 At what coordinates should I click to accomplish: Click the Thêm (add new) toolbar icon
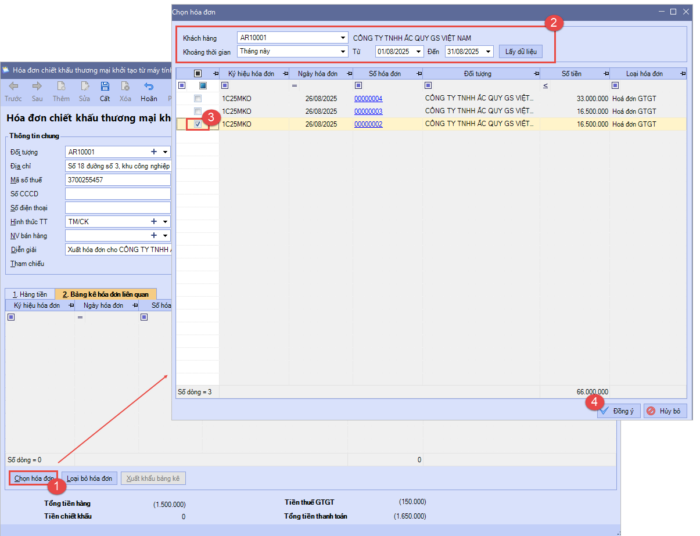(61, 88)
